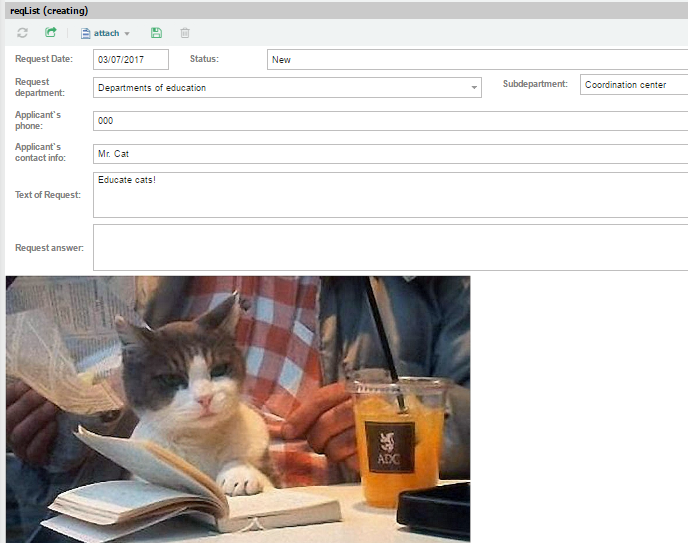Click the empty Request answer textarea
Image resolution: width=688 pixels, height=543 pixels.
[x=390, y=247]
